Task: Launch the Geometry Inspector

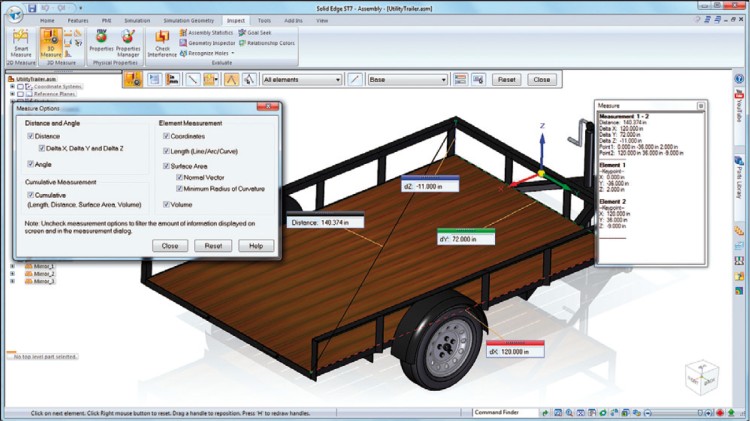Action: click(x=210, y=41)
